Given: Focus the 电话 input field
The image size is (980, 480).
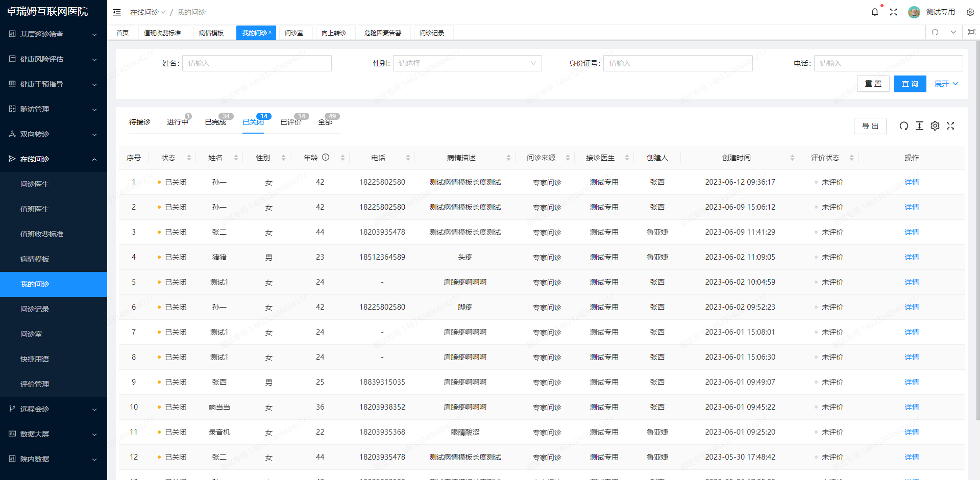Looking at the screenshot, I should click(888, 63).
